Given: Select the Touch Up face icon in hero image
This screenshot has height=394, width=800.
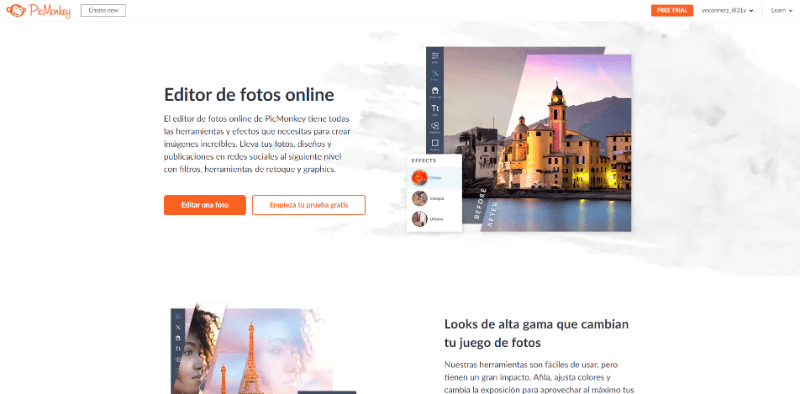Looking at the screenshot, I should point(435,92).
